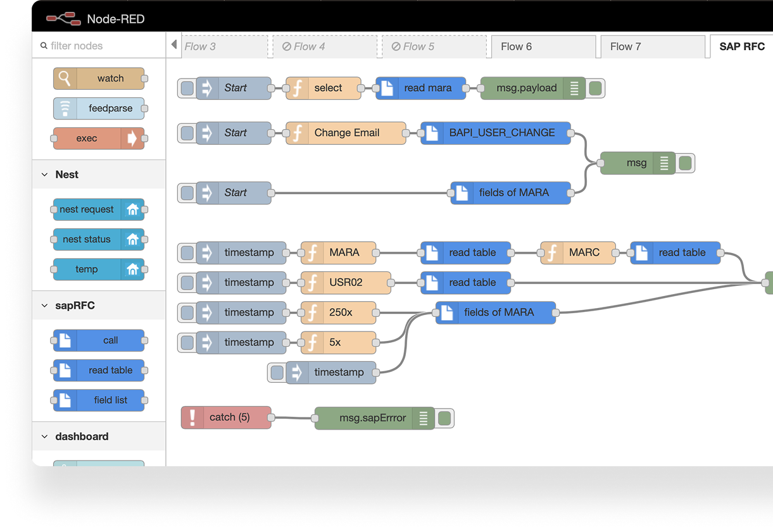Viewport: 773px width, 532px height.
Task: Trigger the timestamp inject before 5x
Action: coord(187,342)
